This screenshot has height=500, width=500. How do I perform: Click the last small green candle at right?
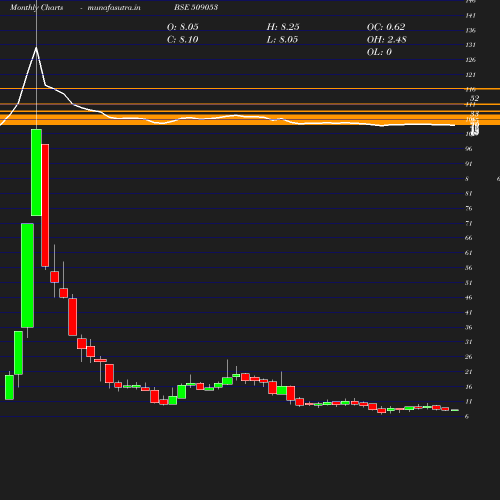pos(455,410)
